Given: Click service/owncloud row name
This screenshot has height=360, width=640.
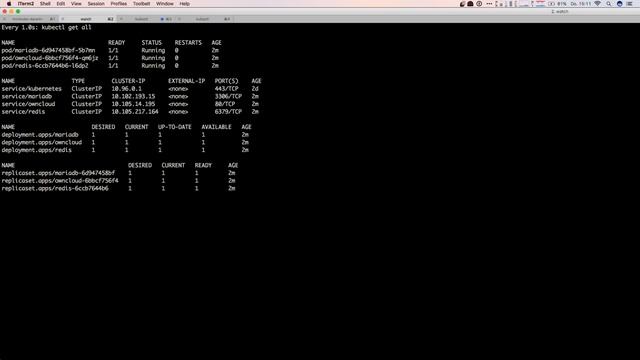Looking at the screenshot, I should (x=28, y=104).
